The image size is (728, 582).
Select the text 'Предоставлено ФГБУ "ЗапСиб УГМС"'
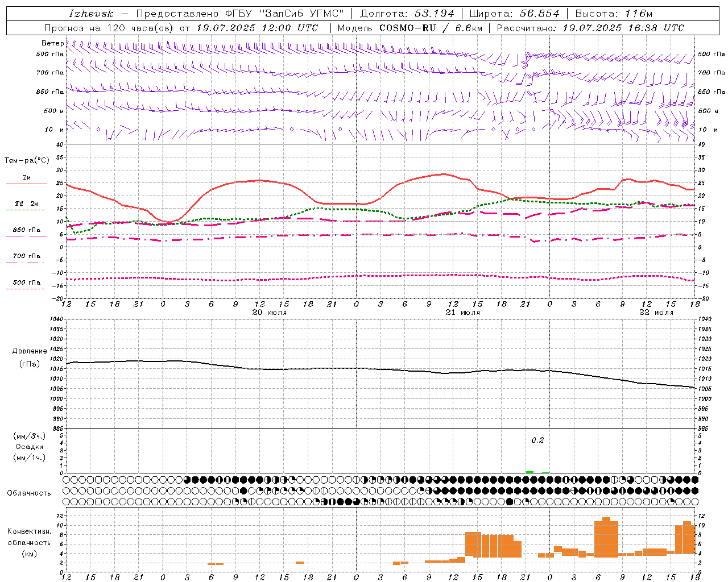click(240, 14)
